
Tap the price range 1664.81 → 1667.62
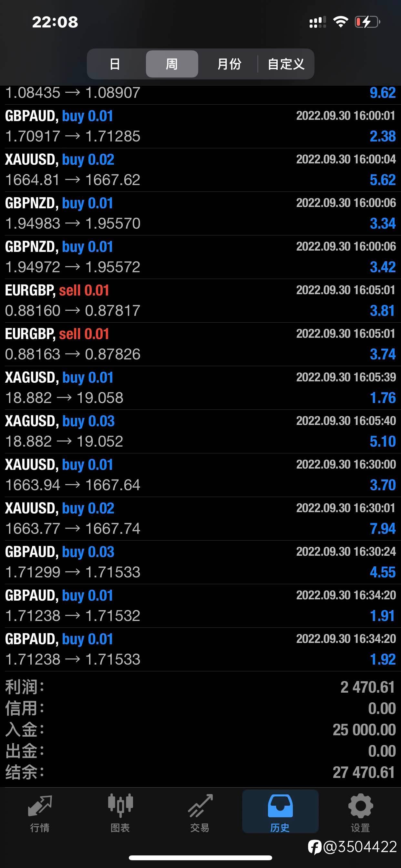point(73,180)
